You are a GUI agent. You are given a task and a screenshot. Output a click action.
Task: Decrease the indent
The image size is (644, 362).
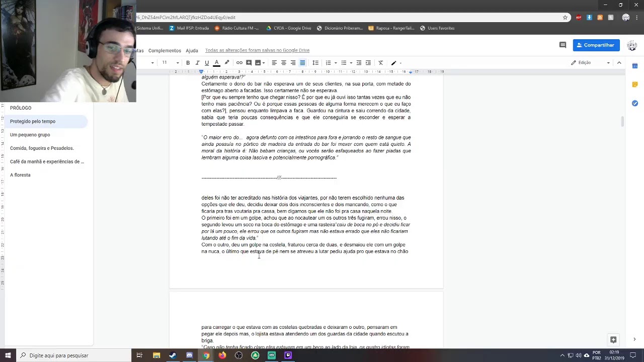(359, 63)
